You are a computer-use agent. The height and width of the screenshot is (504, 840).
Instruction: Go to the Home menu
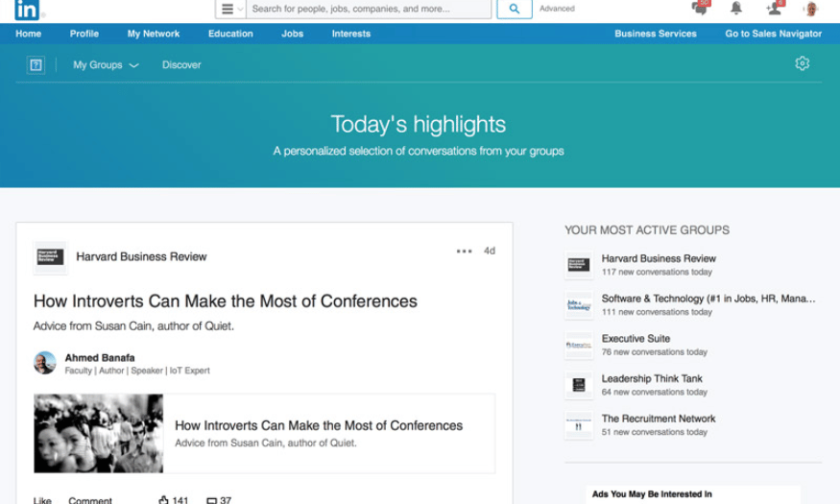[29, 34]
